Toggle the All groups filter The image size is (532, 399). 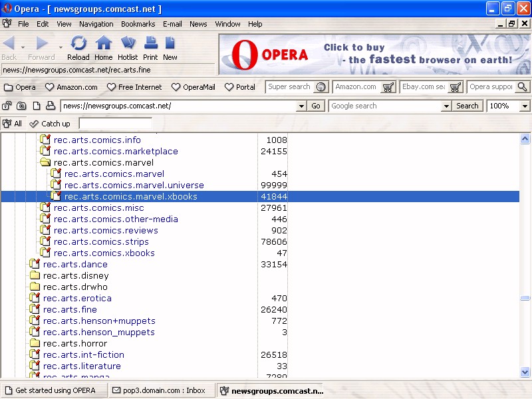click(x=12, y=124)
